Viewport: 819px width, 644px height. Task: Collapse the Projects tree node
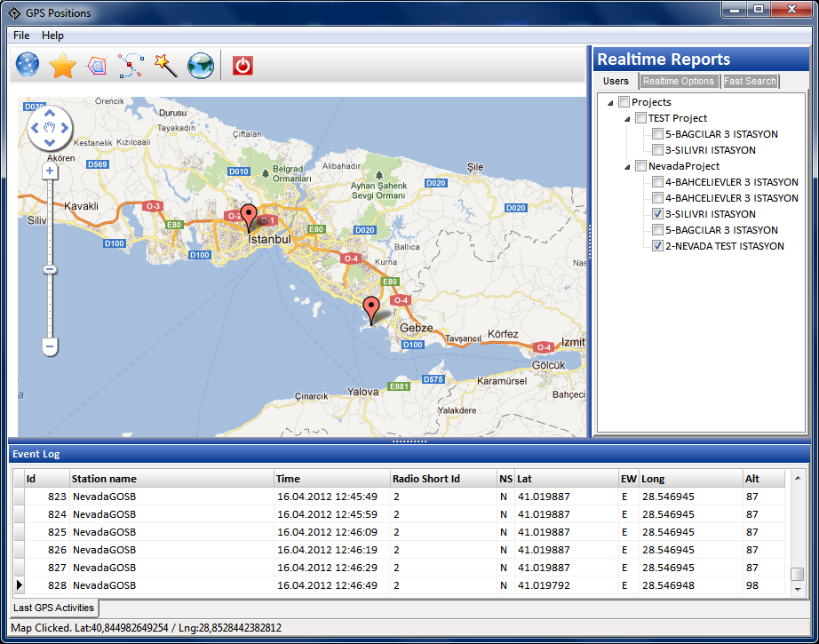[x=610, y=103]
